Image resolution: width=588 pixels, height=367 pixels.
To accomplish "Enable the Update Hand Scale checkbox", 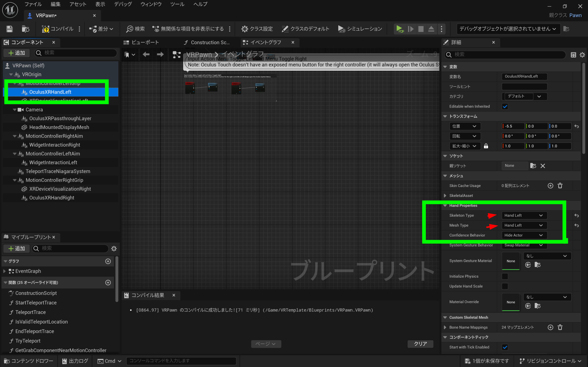I will 505,286.
